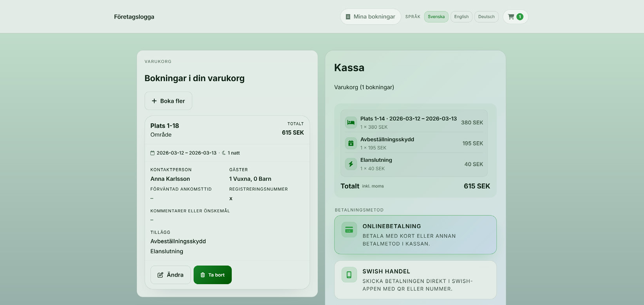Go to Företagslogga home
Viewport: 644px width, 305px height.
(134, 17)
